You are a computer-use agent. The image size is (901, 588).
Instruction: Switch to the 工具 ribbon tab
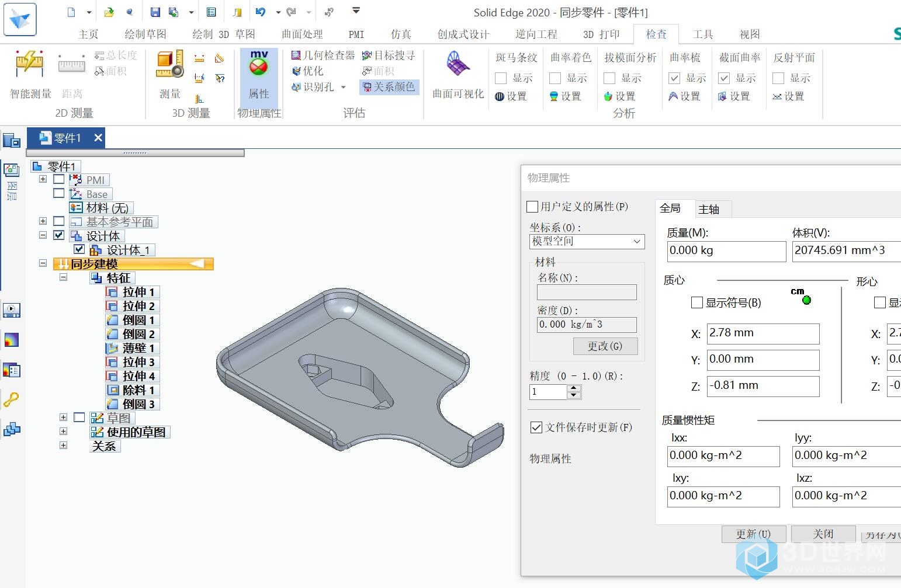(x=703, y=34)
